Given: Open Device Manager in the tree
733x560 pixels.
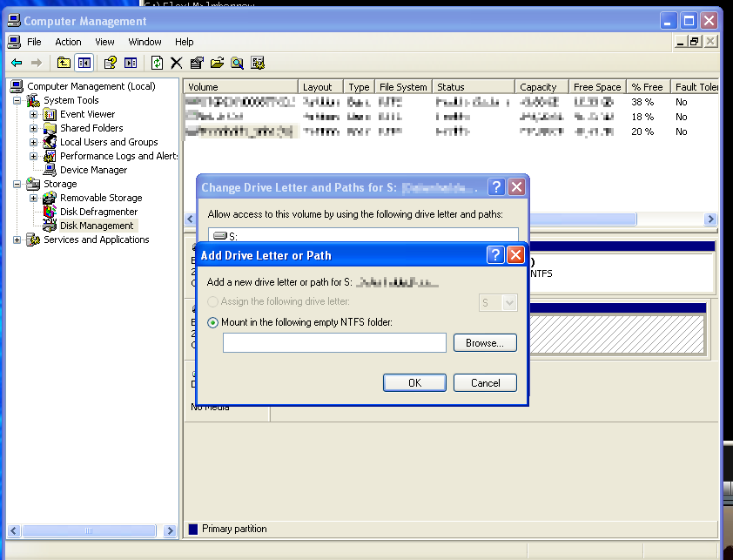Looking at the screenshot, I should pyautogui.click(x=93, y=170).
